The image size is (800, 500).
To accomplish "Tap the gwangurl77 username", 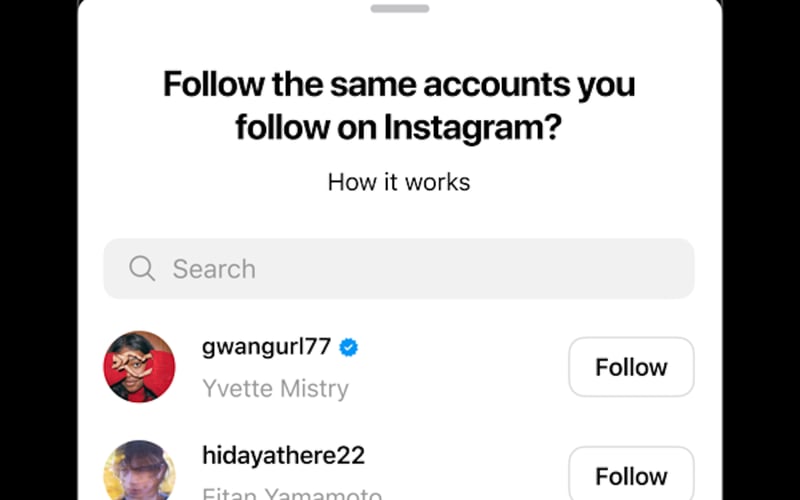I will [266, 347].
